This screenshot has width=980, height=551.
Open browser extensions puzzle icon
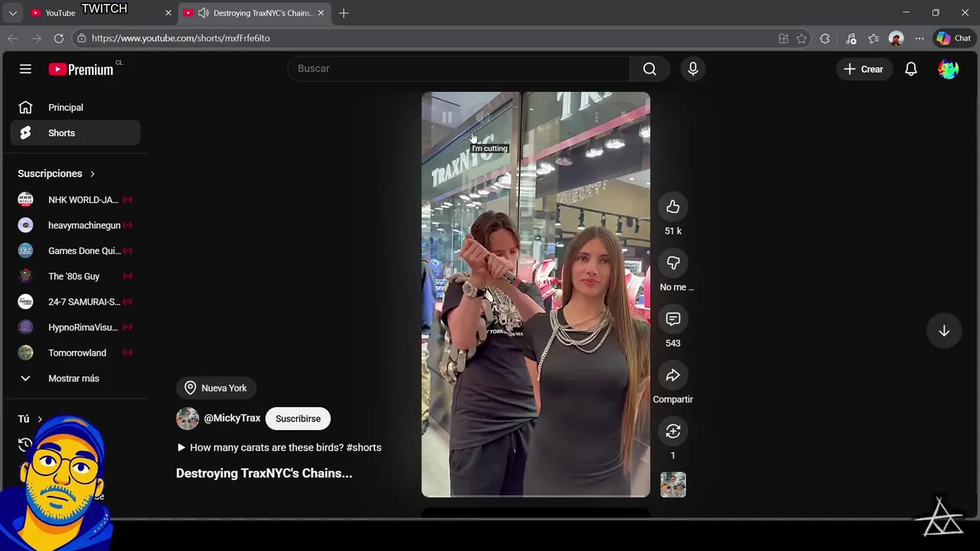pyautogui.click(x=825, y=38)
